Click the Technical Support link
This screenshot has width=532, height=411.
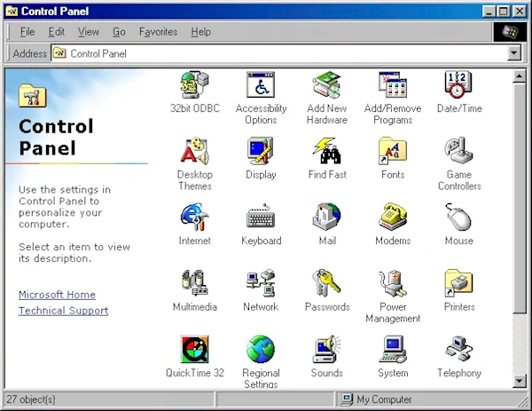click(x=63, y=311)
